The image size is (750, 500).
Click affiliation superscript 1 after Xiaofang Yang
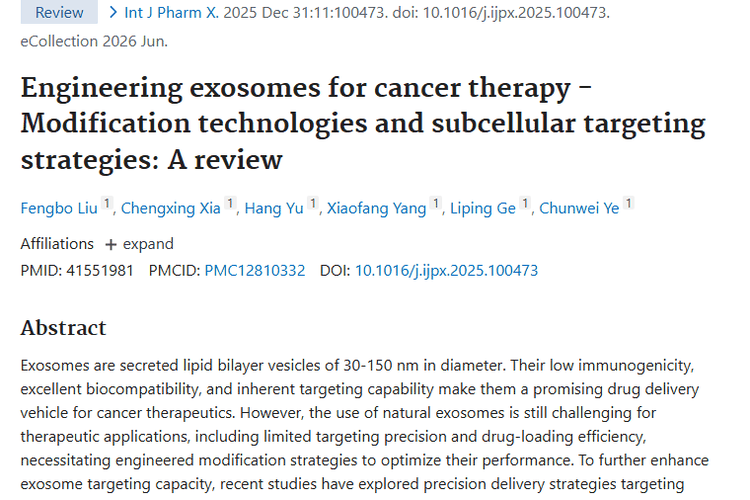click(436, 204)
